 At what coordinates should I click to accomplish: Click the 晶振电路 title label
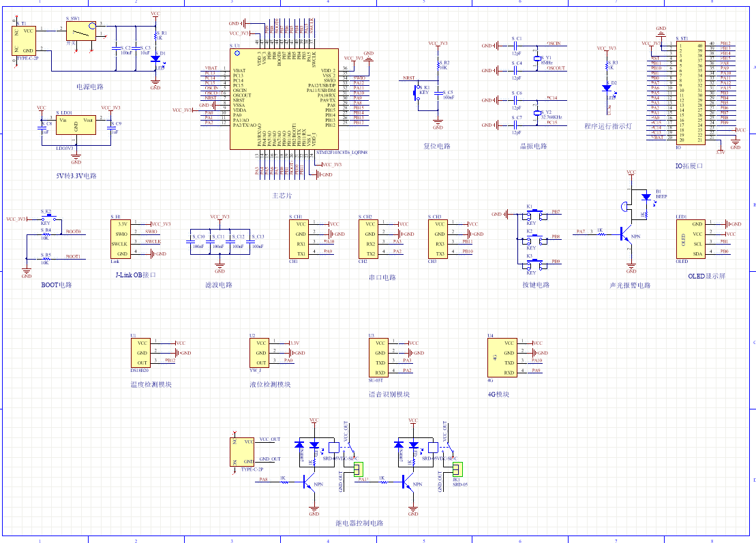(533, 146)
